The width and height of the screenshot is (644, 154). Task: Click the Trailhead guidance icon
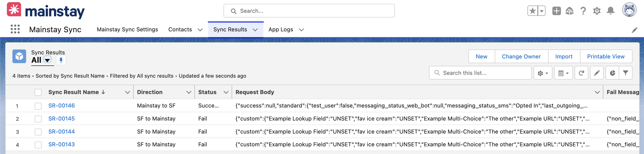(569, 11)
